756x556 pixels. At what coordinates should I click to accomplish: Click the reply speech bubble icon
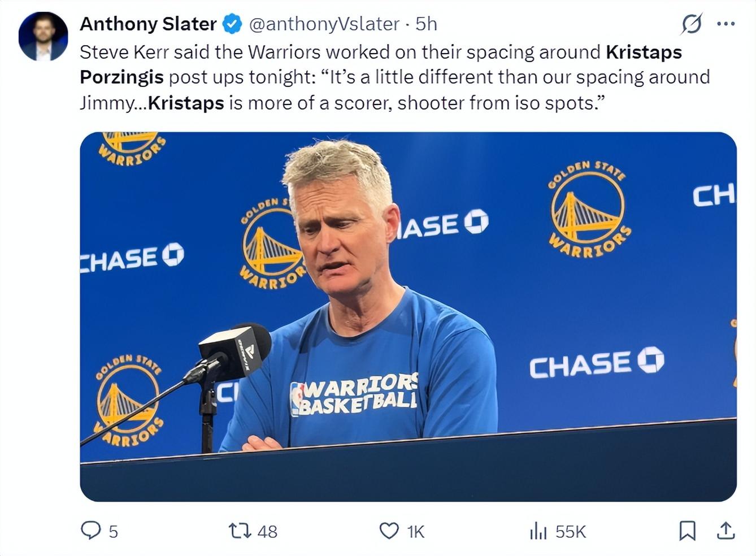tap(90, 531)
